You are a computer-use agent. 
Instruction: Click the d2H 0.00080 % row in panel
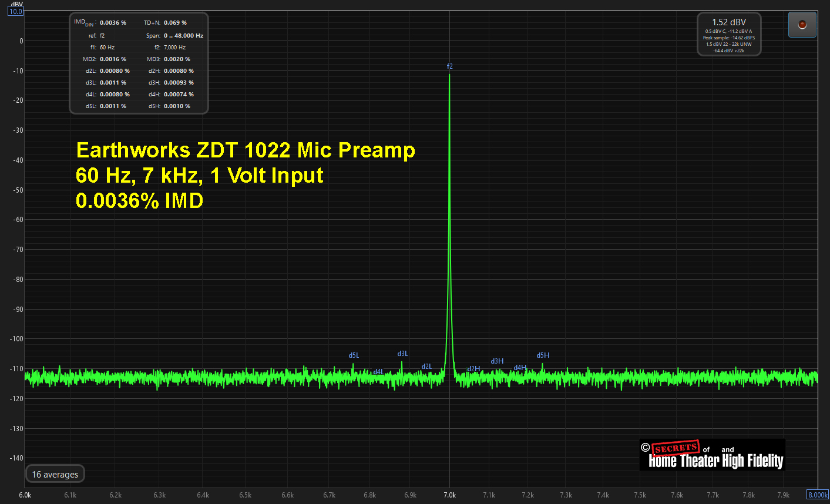[x=171, y=70]
